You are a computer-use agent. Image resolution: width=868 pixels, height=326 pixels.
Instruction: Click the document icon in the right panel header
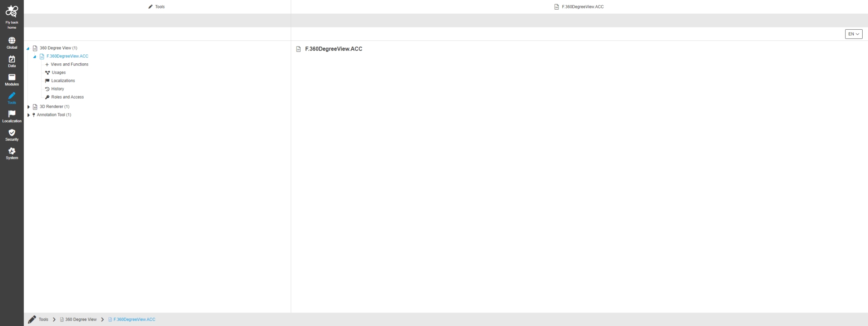[x=557, y=7]
